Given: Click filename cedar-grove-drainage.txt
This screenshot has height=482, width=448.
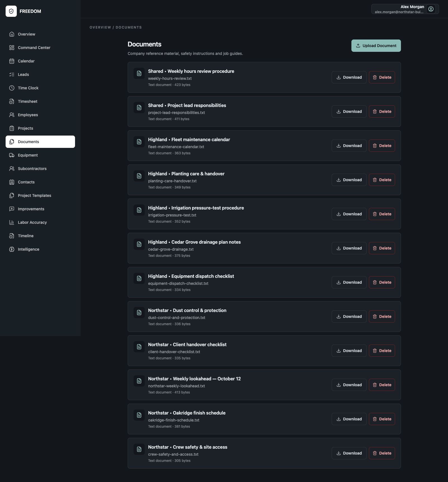Looking at the screenshot, I should 171,249.
